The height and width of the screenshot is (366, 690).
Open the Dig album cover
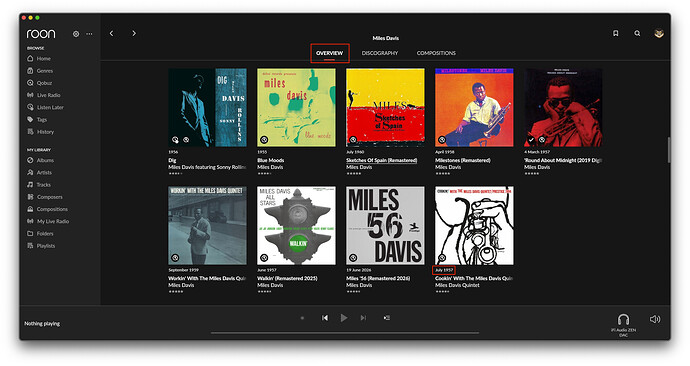[x=207, y=107]
